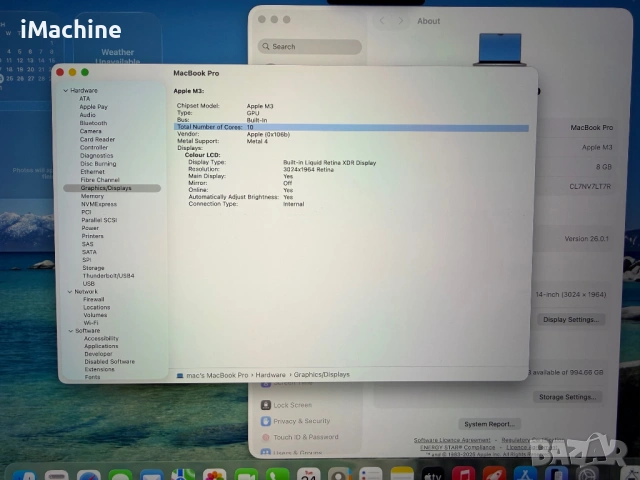Select Storage in the sidebar

[x=93, y=268]
